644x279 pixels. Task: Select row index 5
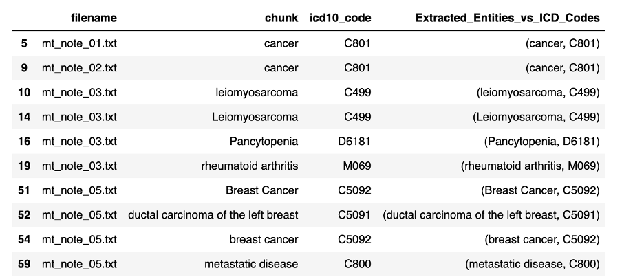[24, 43]
